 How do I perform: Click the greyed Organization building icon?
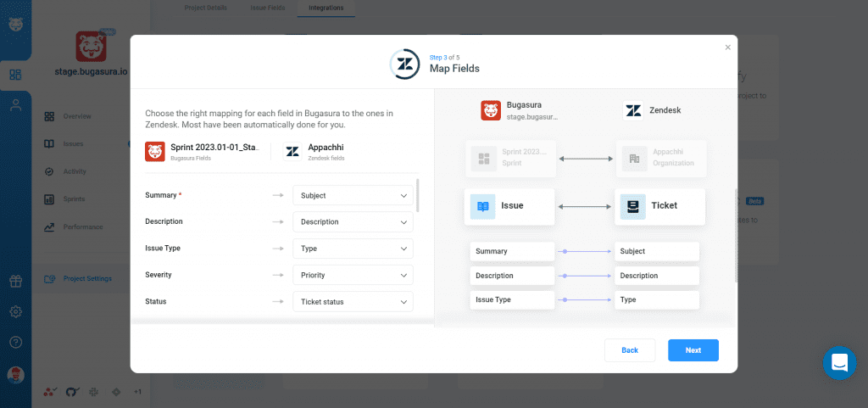pyautogui.click(x=634, y=159)
